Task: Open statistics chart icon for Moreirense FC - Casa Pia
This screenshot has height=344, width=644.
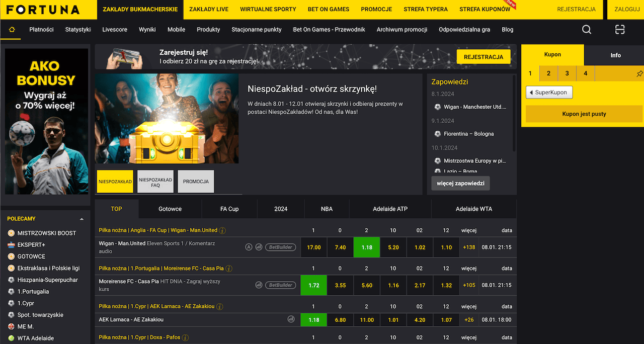Action: pyautogui.click(x=259, y=285)
